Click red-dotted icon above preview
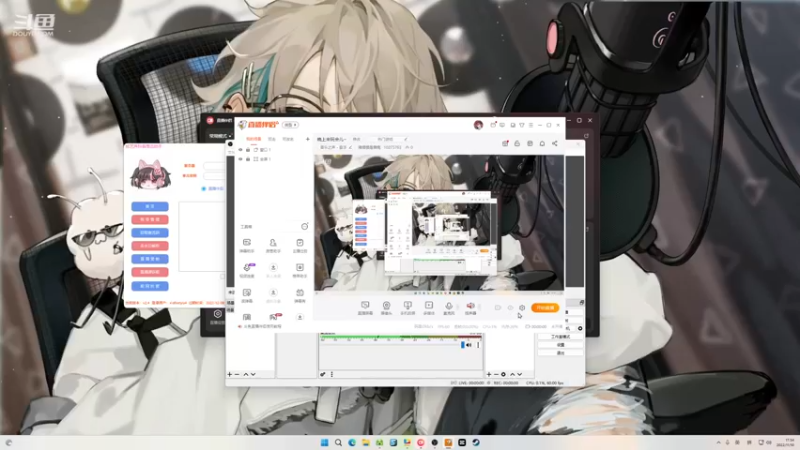Screen dimensions: 800x450 coord(505,143)
